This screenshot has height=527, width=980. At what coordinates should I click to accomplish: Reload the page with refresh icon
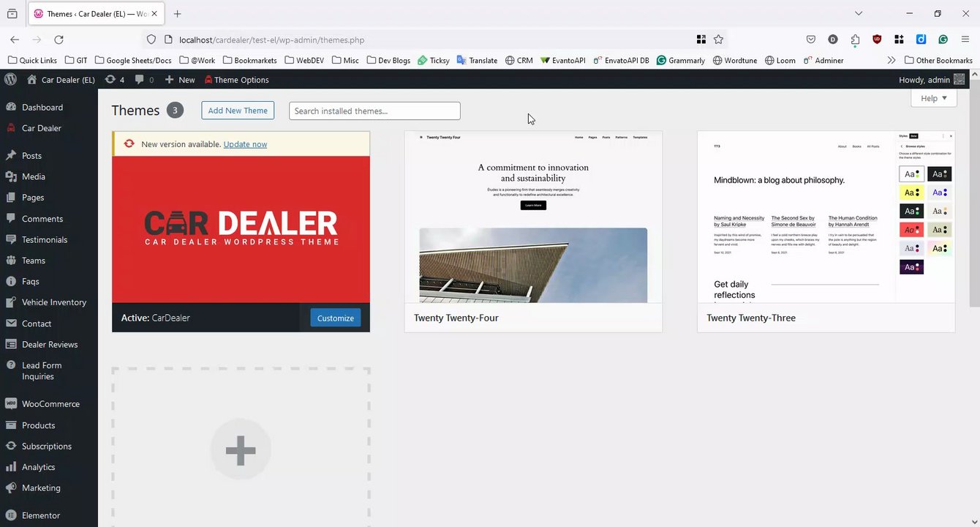59,40
